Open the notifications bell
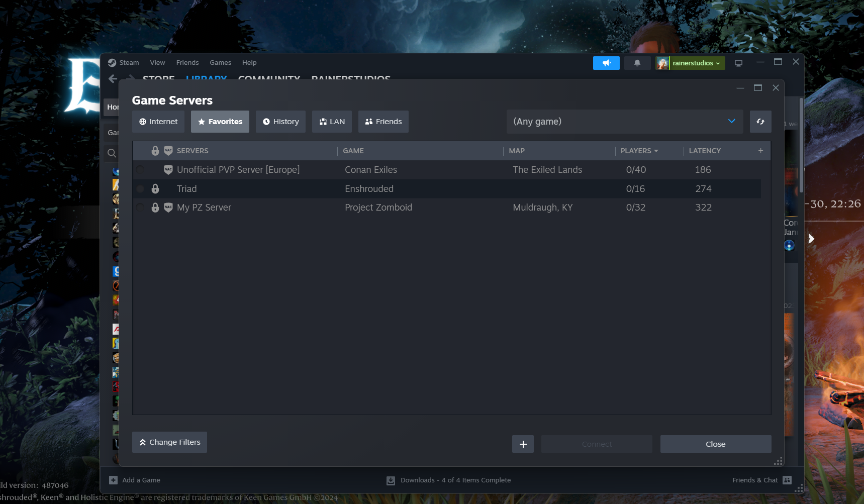The height and width of the screenshot is (504, 864). click(637, 63)
